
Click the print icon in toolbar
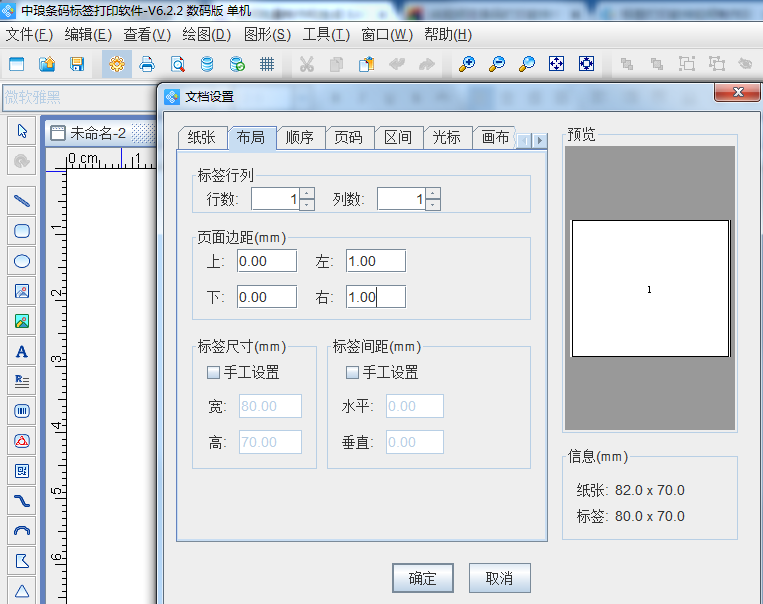click(x=147, y=64)
